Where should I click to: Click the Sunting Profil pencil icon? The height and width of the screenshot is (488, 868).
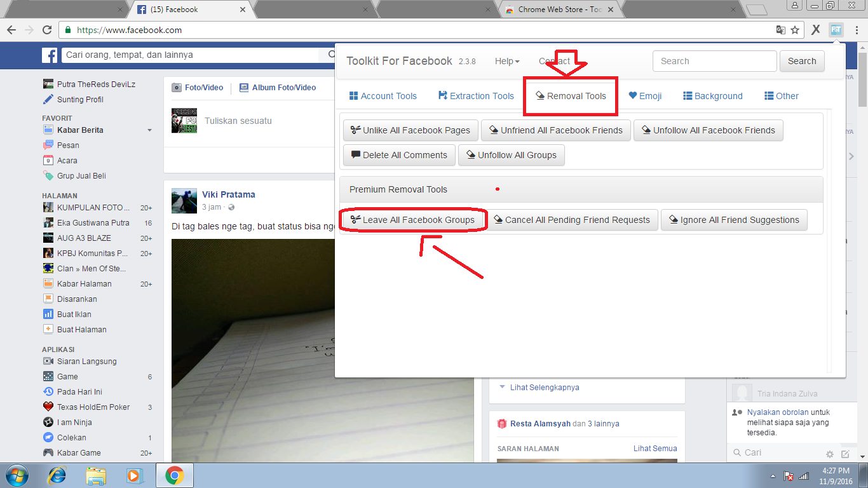[48, 99]
